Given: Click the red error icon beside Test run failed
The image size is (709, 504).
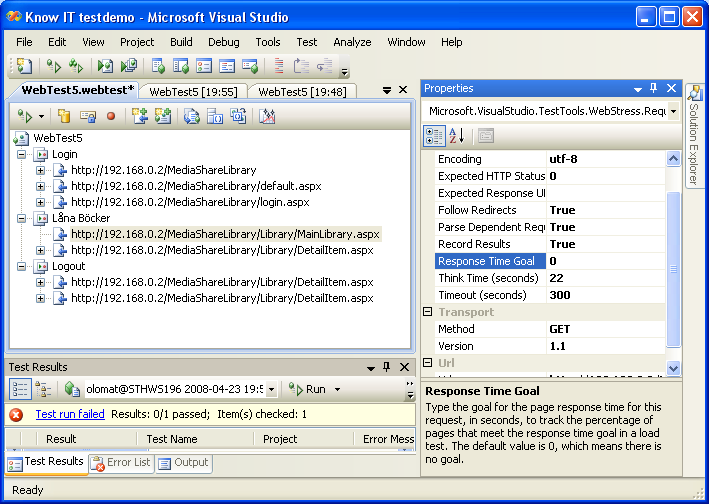Looking at the screenshot, I should 16,415.
